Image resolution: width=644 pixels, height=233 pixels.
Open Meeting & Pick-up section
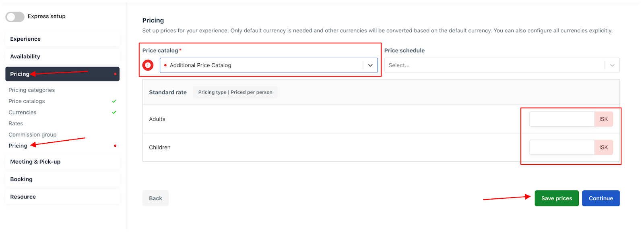62,162
